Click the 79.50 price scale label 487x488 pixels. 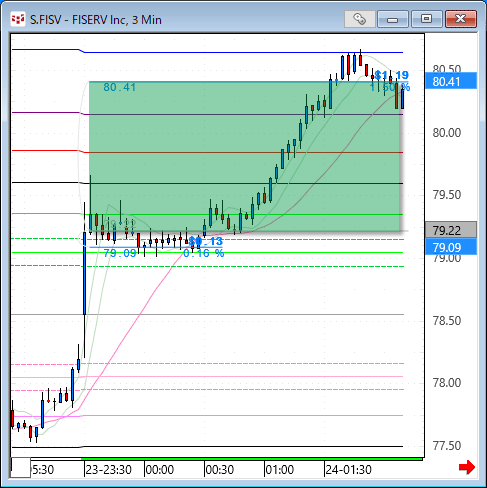[447, 195]
